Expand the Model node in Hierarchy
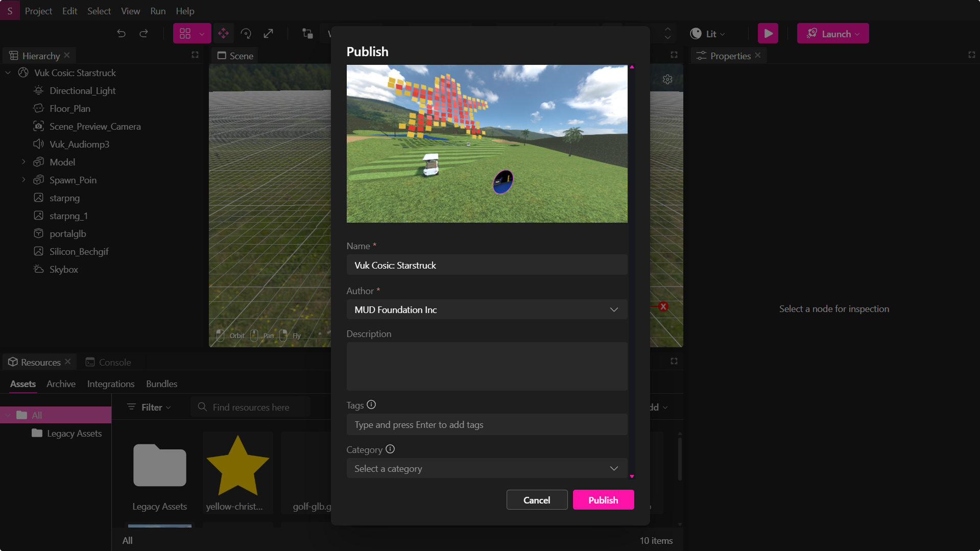 (x=23, y=162)
